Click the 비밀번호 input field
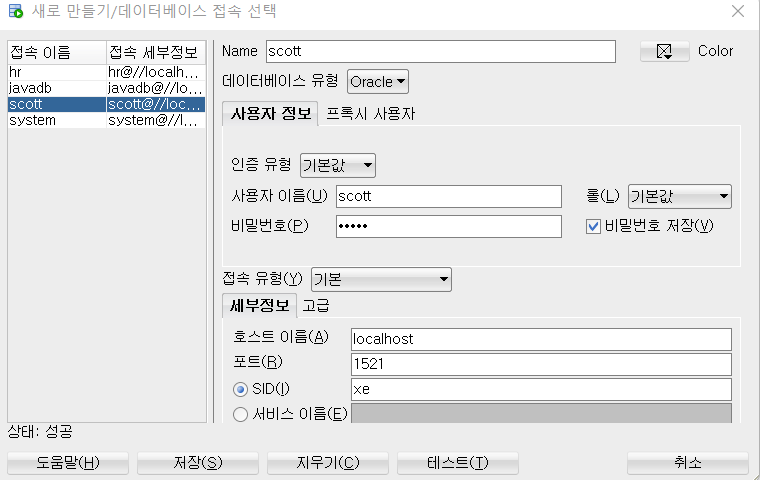The image size is (760, 480). (x=449, y=226)
